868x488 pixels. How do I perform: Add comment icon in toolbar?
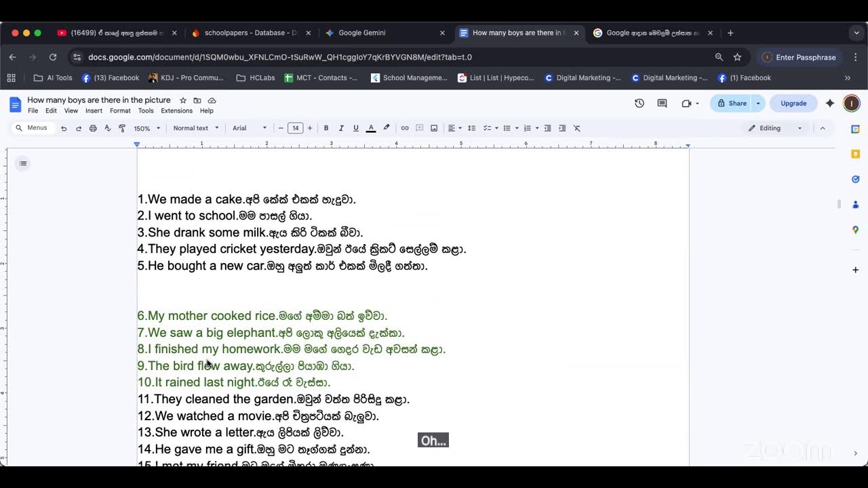point(420,128)
